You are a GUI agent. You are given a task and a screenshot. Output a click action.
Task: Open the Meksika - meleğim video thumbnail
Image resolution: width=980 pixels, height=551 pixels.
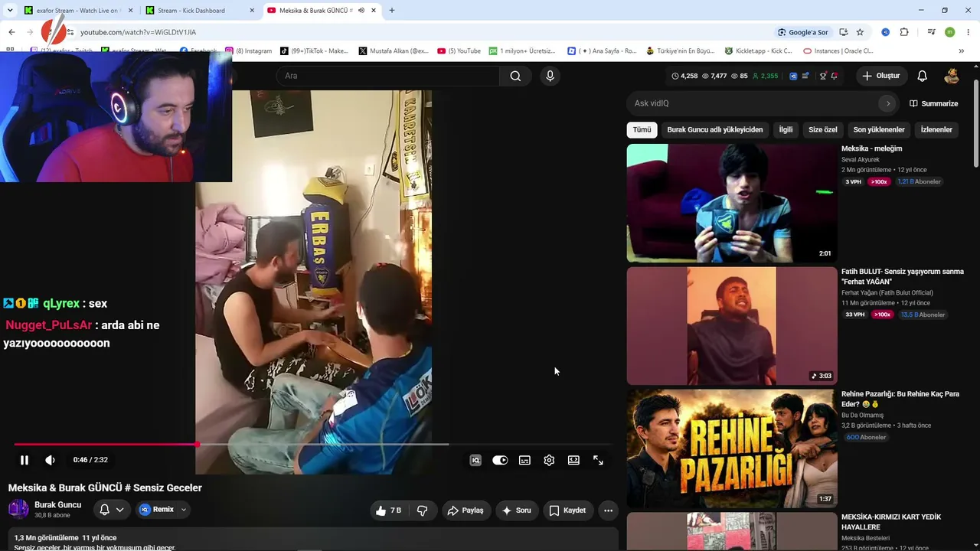[x=732, y=204]
